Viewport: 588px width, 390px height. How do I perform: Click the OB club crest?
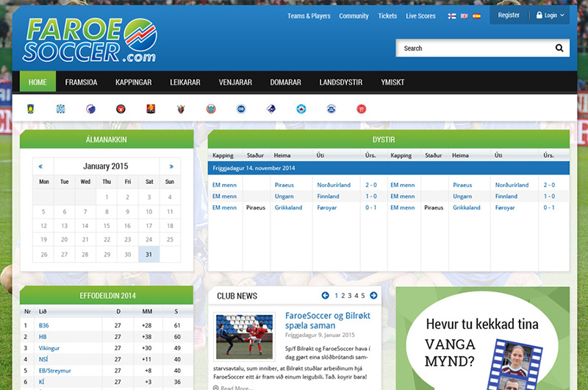[x=241, y=109]
